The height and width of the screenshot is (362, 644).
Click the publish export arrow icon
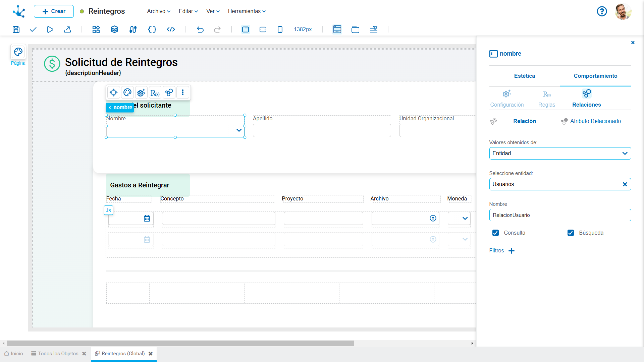(x=67, y=29)
